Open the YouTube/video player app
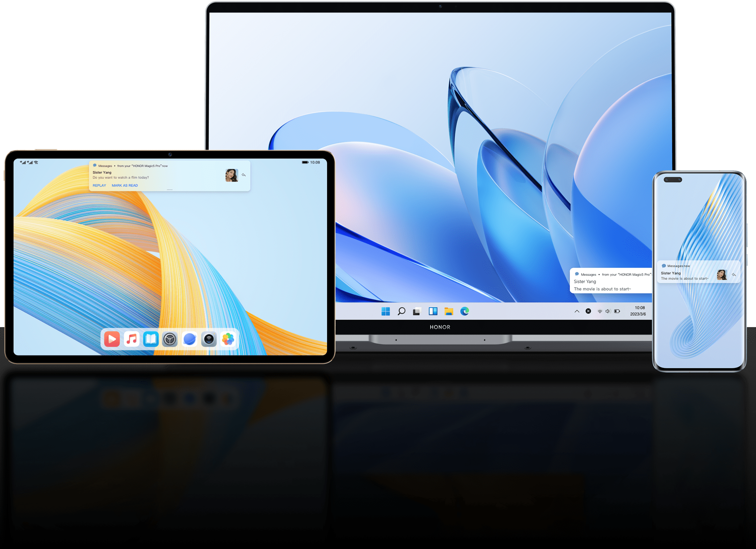 point(111,338)
